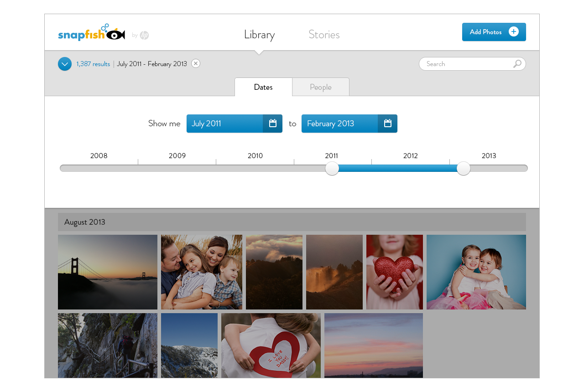
Task: Open the Library section
Action: coord(259,35)
